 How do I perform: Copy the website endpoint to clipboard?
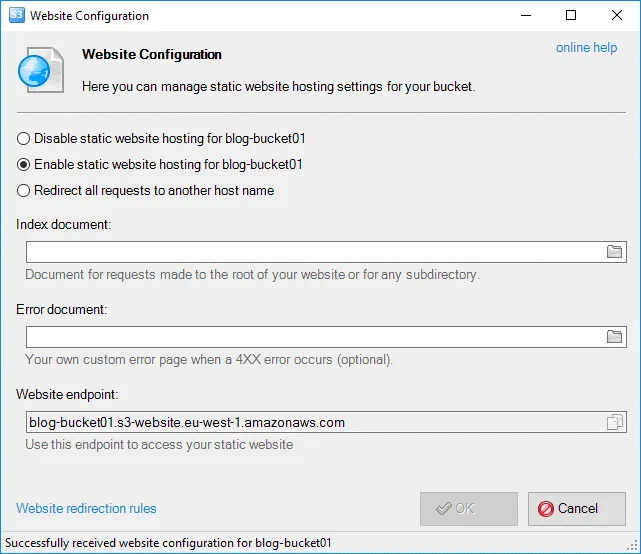click(x=615, y=423)
